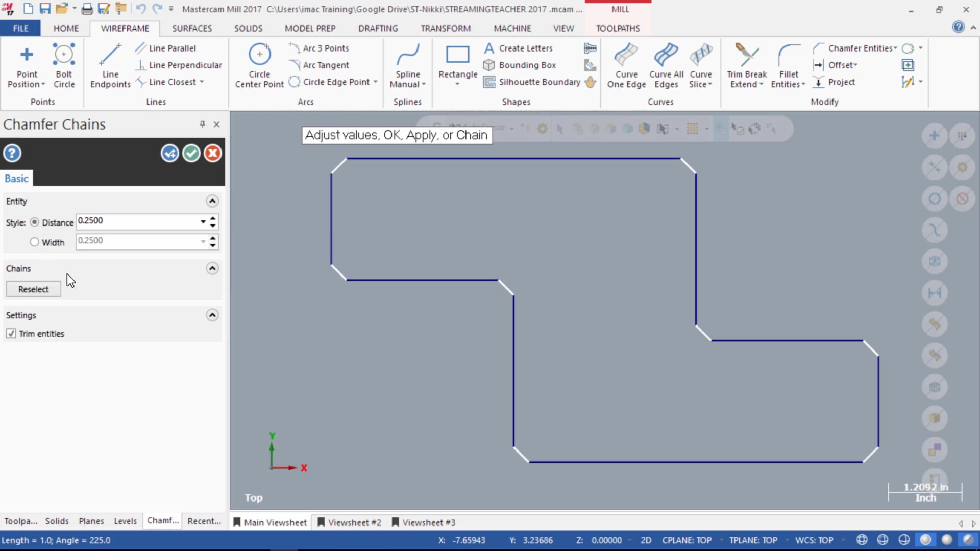Toggle the Distance style radio button
This screenshot has height=551, width=980.
pos(34,221)
